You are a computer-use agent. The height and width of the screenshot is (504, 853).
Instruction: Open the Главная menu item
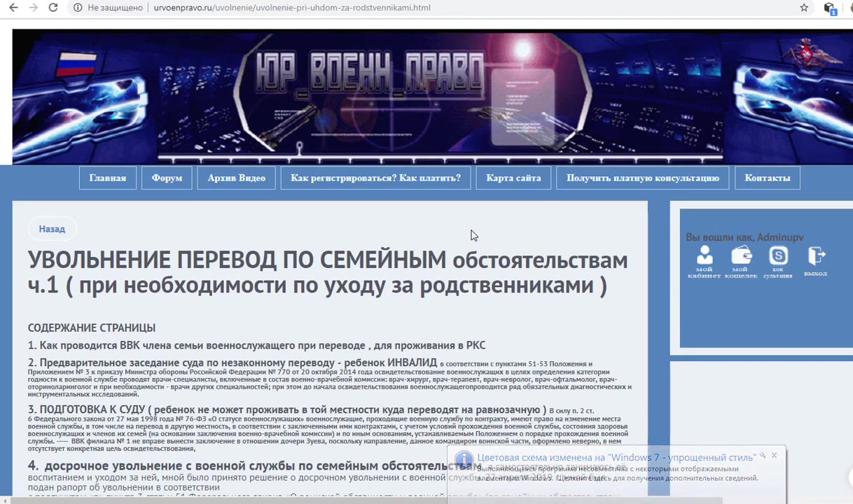click(x=108, y=178)
